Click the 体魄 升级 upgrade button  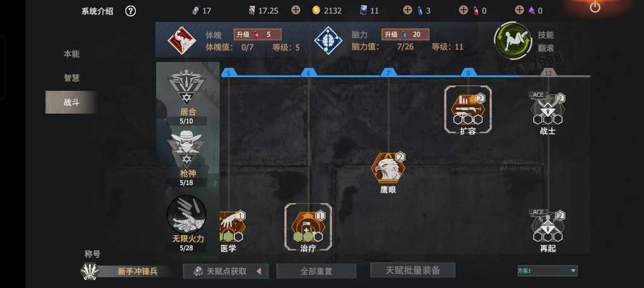pyautogui.click(x=258, y=35)
